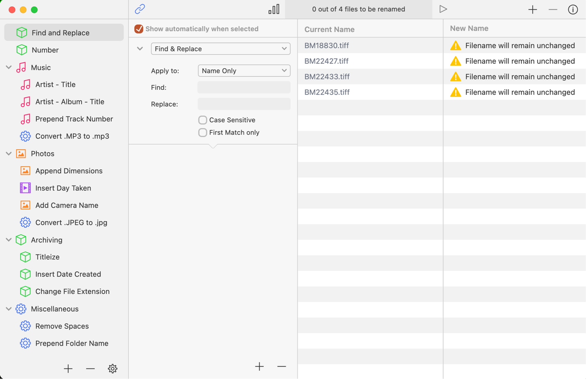Viewport: 588px width, 380px height.
Task: Click the warning icon on the BM18830.tiff row
Action: [455, 45]
